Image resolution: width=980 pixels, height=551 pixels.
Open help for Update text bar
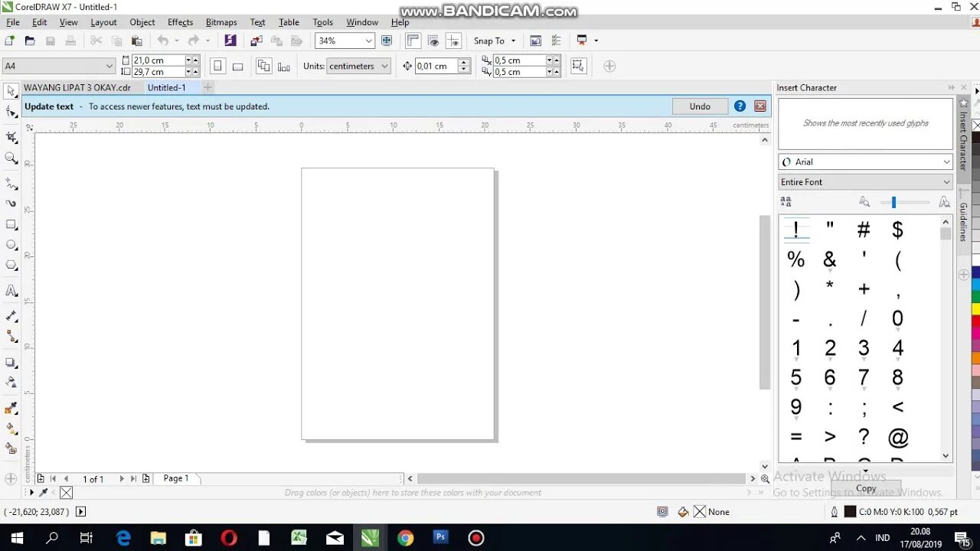[740, 106]
